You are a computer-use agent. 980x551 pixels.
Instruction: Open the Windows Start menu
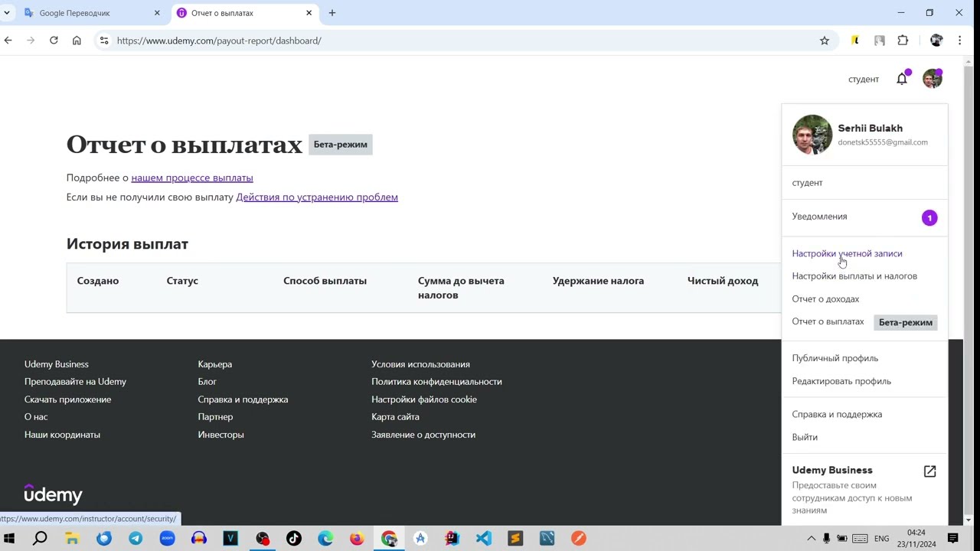(x=9, y=538)
